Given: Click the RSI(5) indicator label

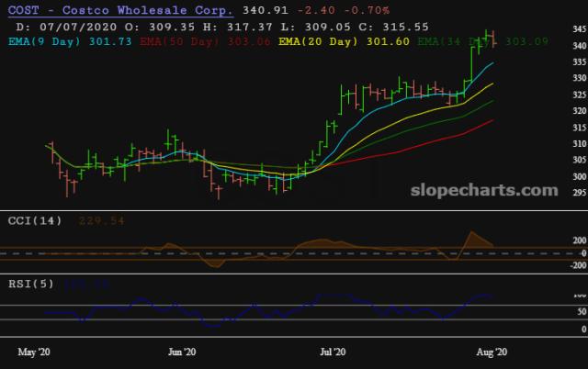Looking at the screenshot, I should 31,284.
